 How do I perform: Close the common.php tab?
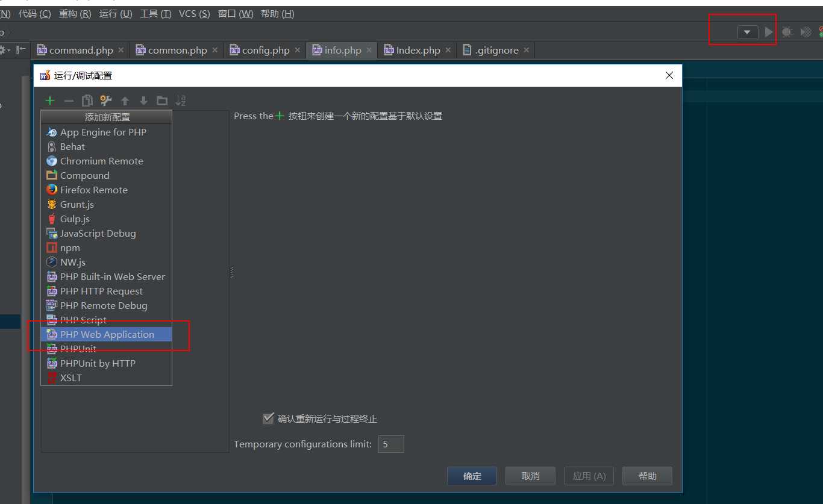coord(215,50)
